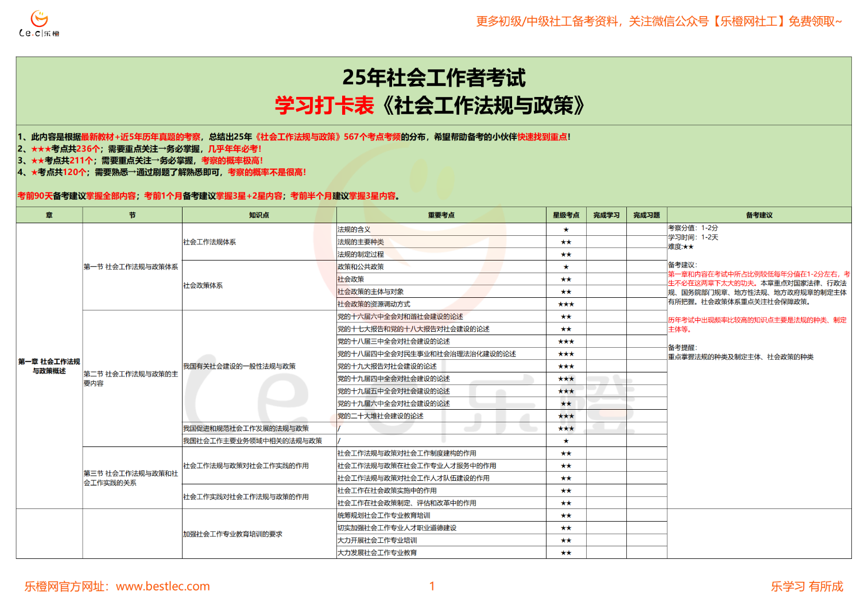Viewport: 868px width, 610px height.
Task: Select the 社会工作法规体系 knowledge point cell
Action: point(259,242)
